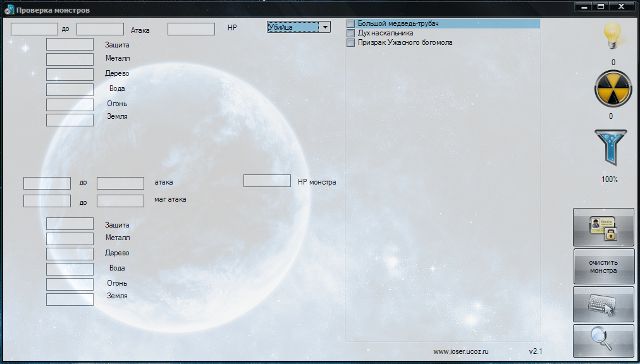Click the minimum маг атака field
This screenshot has height=364, width=640.
coord(47,201)
